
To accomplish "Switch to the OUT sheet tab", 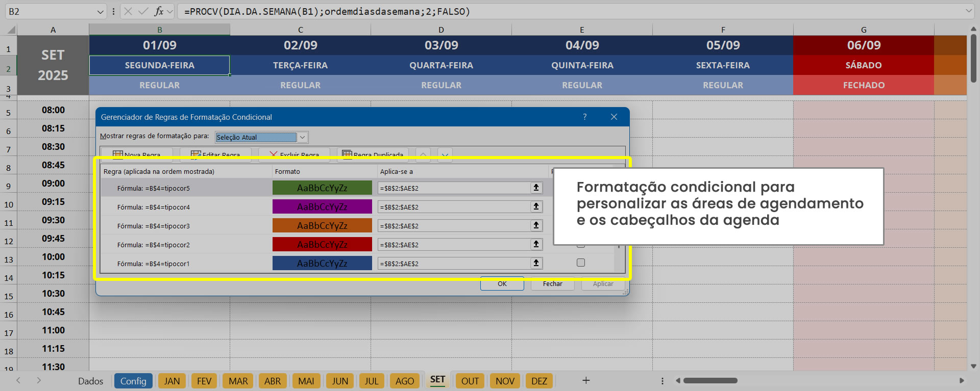I will pos(470,381).
